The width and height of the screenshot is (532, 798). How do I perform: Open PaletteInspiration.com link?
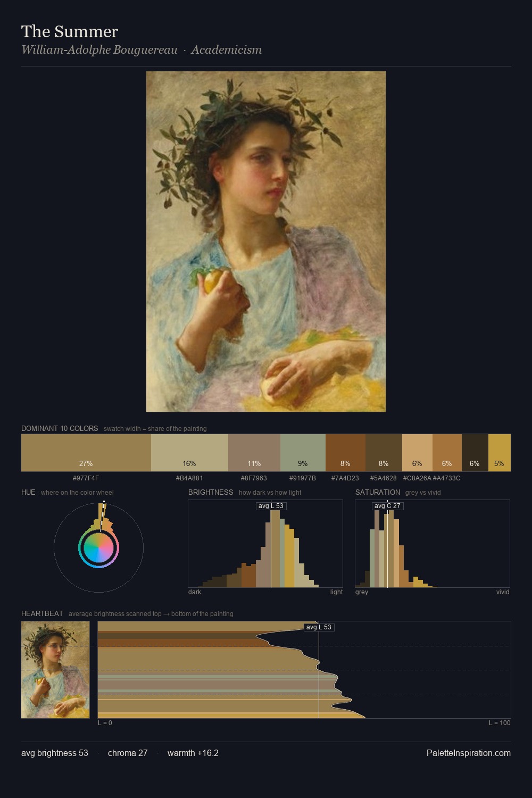tap(469, 753)
